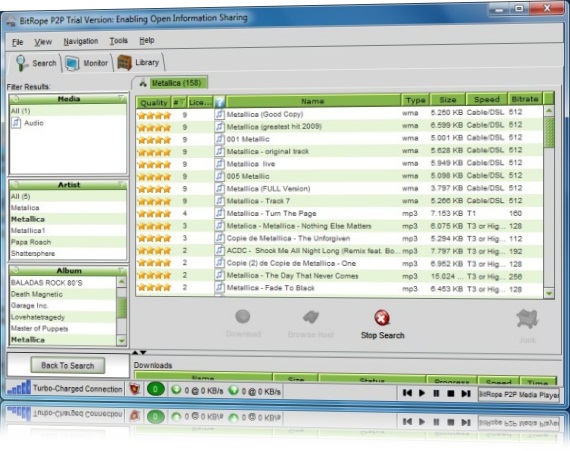The height and width of the screenshot is (451, 570).
Task: Click the audio icon of Metallica - Turn The Page
Action: point(220,213)
